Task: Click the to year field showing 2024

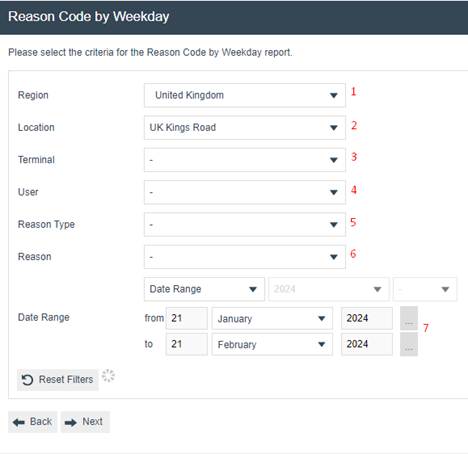Action: pyautogui.click(x=367, y=344)
